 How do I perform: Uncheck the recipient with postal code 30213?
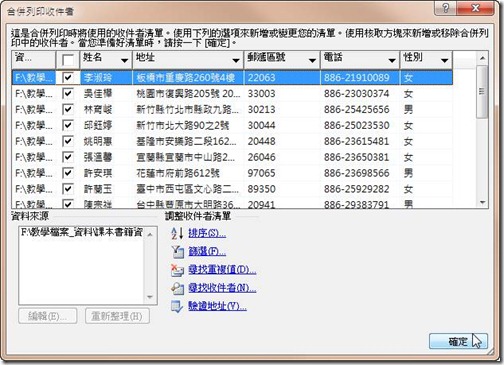click(x=68, y=109)
